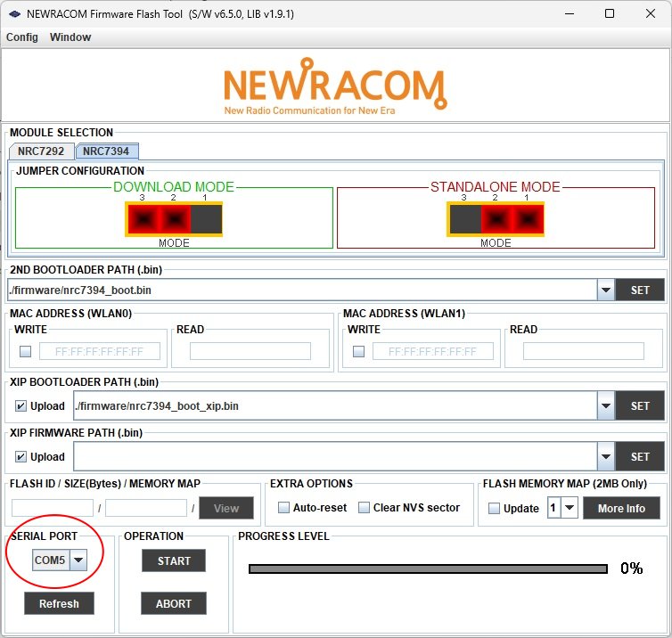Open the Config menu
The image size is (672, 638).
[22, 37]
